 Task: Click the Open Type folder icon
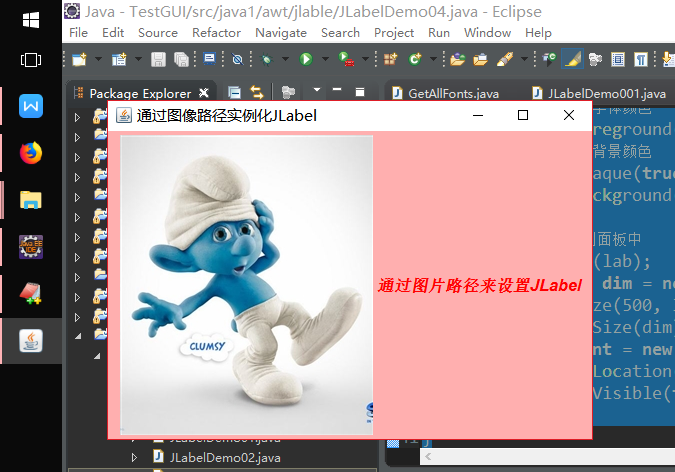click(458, 59)
